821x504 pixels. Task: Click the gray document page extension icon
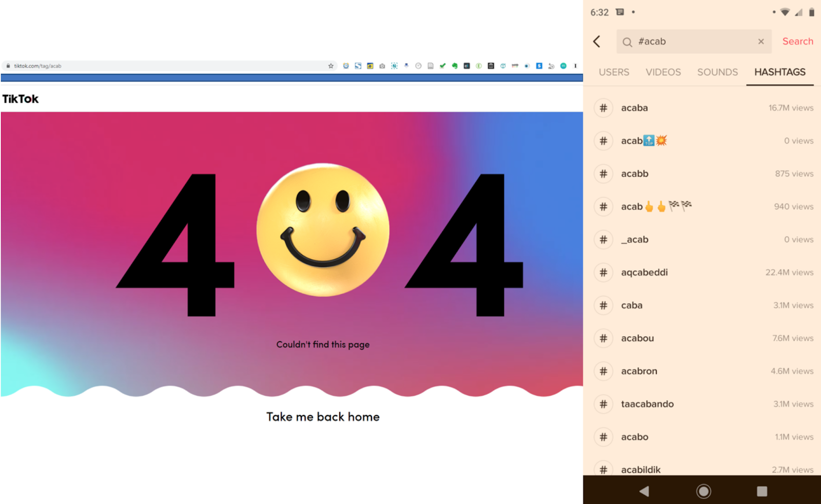pyautogui.click(x=431, y=66)
